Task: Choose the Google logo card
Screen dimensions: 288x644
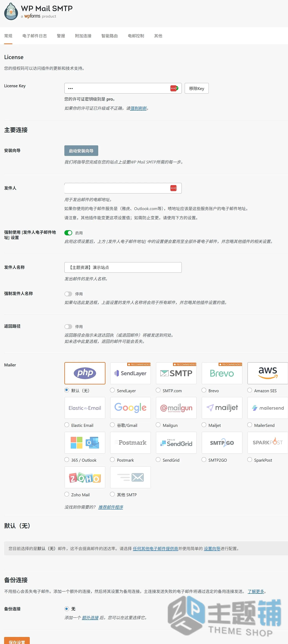Action: pos(130,408)
